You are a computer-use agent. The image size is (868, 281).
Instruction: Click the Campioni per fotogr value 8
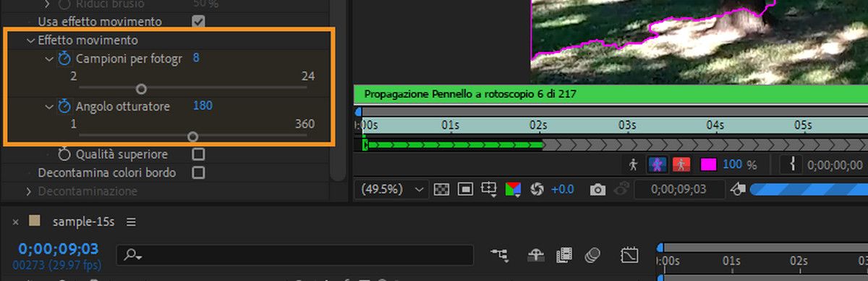[196, 58]
